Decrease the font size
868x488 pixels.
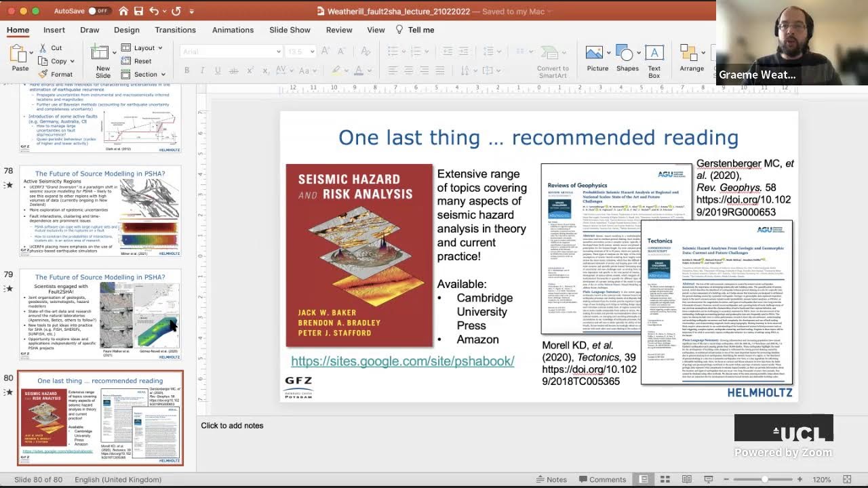(x=341, y=52)
